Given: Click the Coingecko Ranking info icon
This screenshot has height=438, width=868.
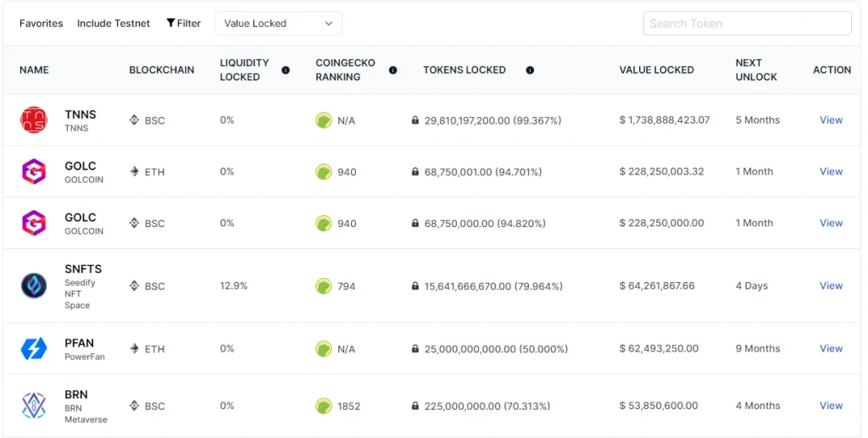Looking at the screenshot, I should pyautogui.click(x=393, y=70).
